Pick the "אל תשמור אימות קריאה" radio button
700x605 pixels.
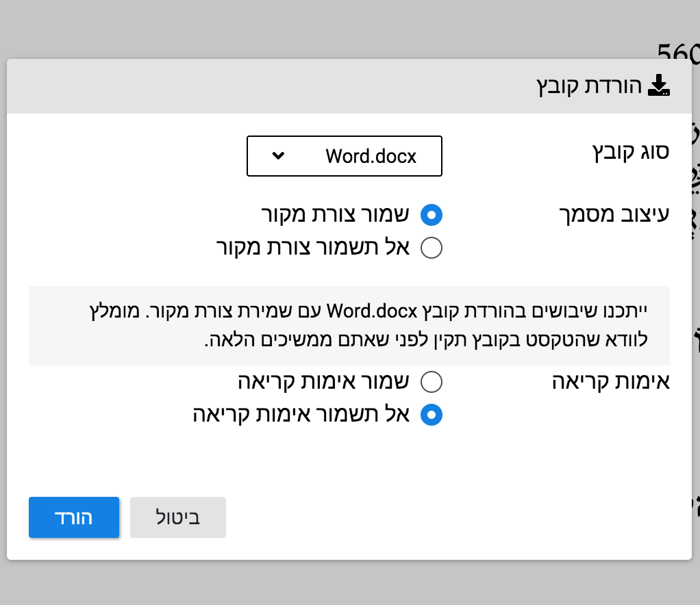pyautogui.click(x=432, y=415)
